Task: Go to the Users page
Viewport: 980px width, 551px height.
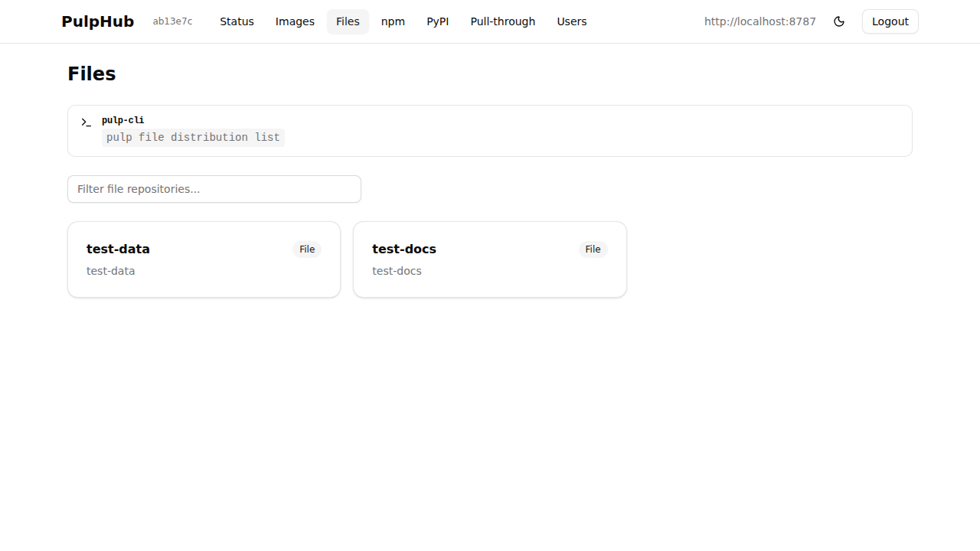Action: (x=572, y=21)
